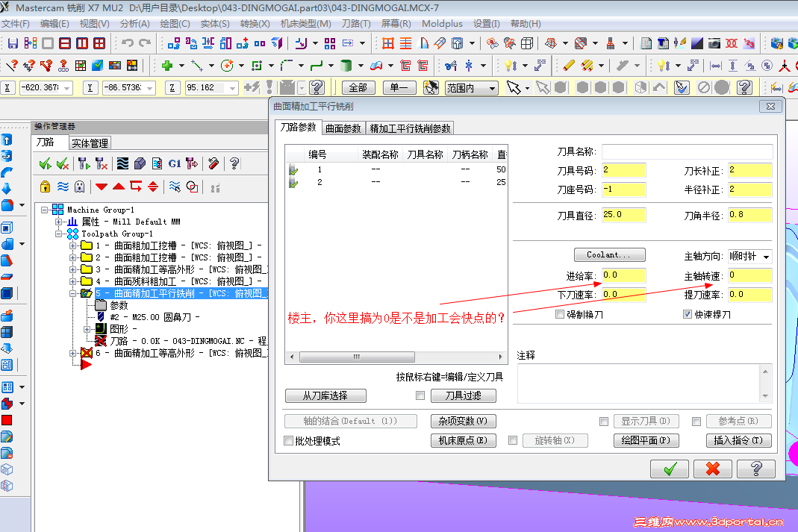Image resolution: width=798 pixels, height=532 pixels.
Task: Click the 从刀库选择 button
Action: [x=325, y=395]
